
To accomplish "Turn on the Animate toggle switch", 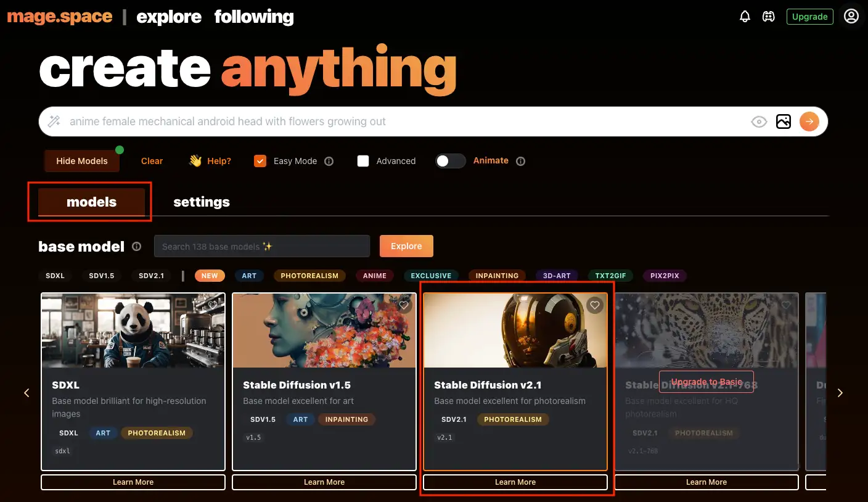I will click(451, 161).
